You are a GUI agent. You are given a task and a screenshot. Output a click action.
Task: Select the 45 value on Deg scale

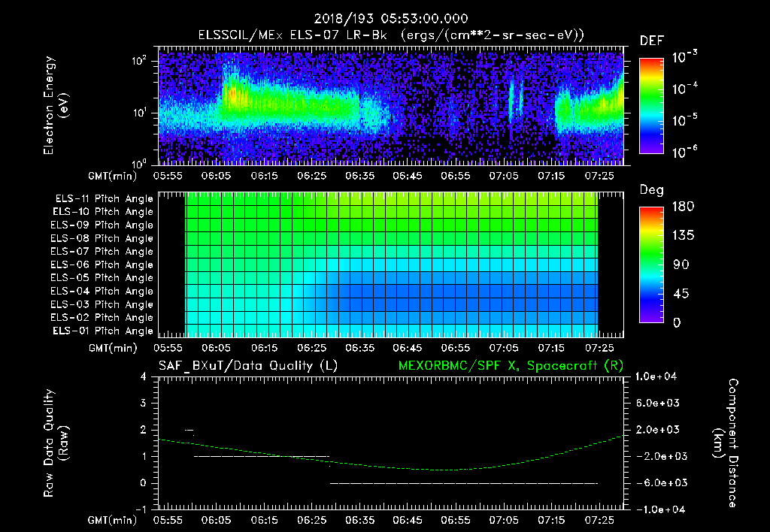tap(681, 294)
